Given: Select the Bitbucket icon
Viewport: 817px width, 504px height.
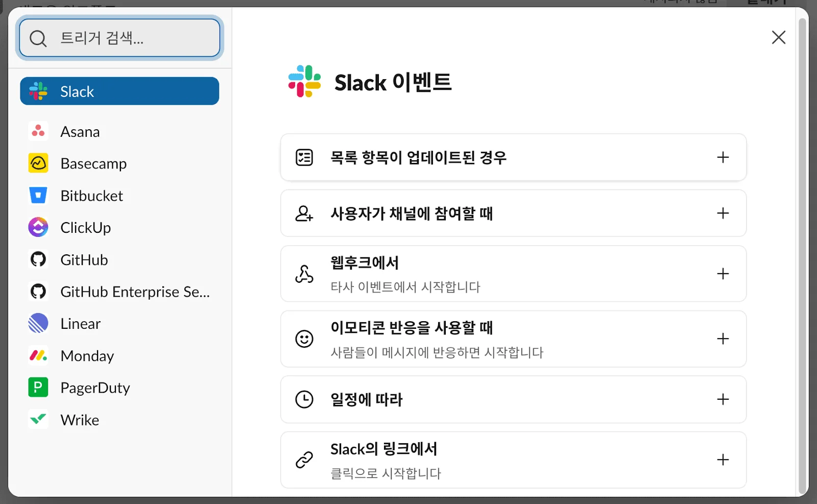Looking at the screenshot, I should coord(38,196).
